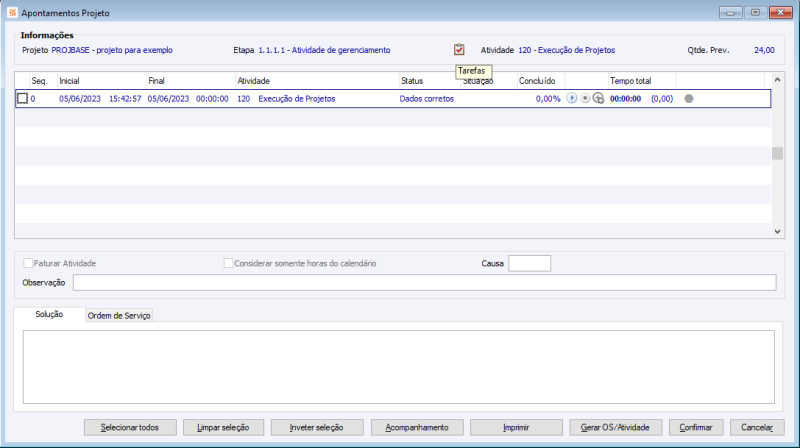Click the clock-with-plus time entry icon
This screenshot has width=800, height=448.
(598, 98)
